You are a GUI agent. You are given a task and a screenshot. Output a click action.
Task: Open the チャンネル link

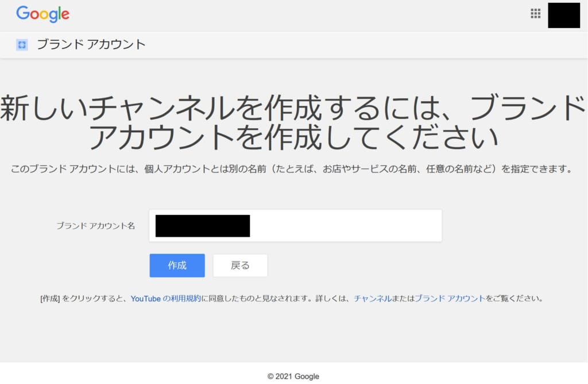click(x=372, y=298)
